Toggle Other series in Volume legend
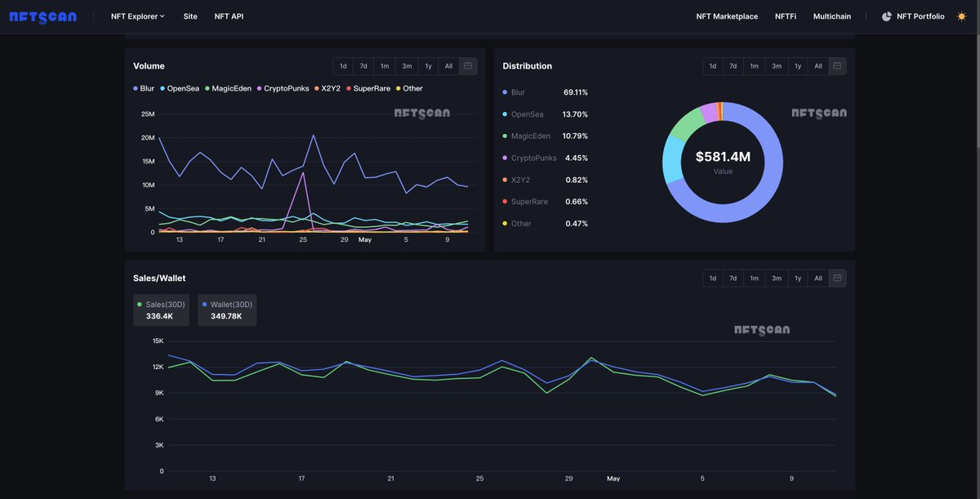This screenshot has width=980, height=499. pos(409,88)
